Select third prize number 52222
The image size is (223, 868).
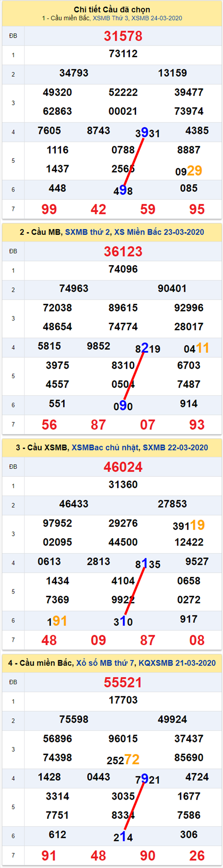[123, 92]
